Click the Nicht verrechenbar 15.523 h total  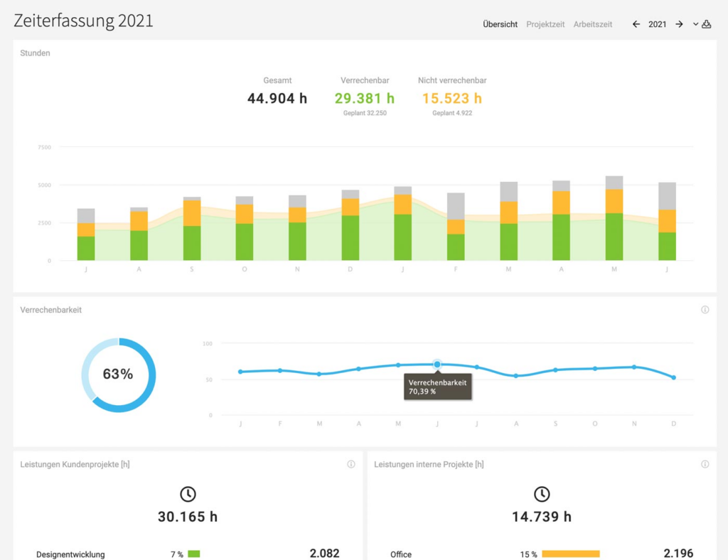pyautogui.click(x=451, y=98)
